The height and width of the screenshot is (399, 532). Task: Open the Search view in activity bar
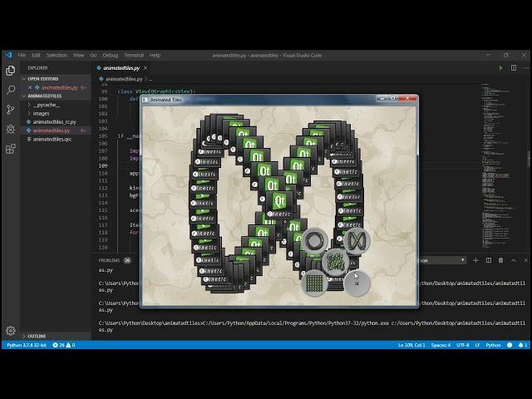coord(11,90)
